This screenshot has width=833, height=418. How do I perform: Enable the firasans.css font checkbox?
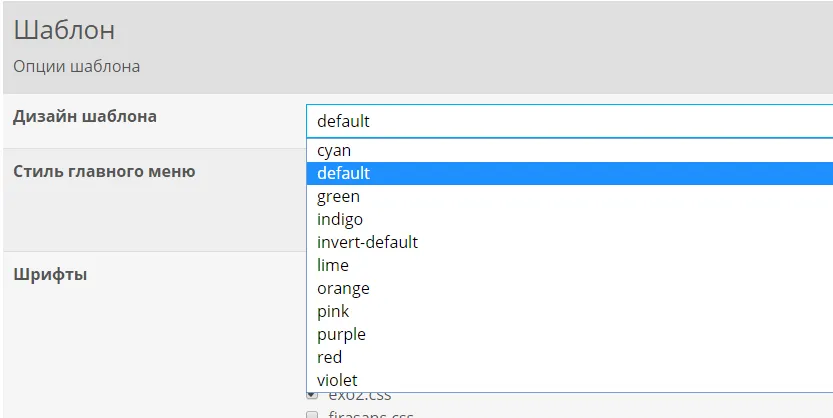click(x=313, y=414)
